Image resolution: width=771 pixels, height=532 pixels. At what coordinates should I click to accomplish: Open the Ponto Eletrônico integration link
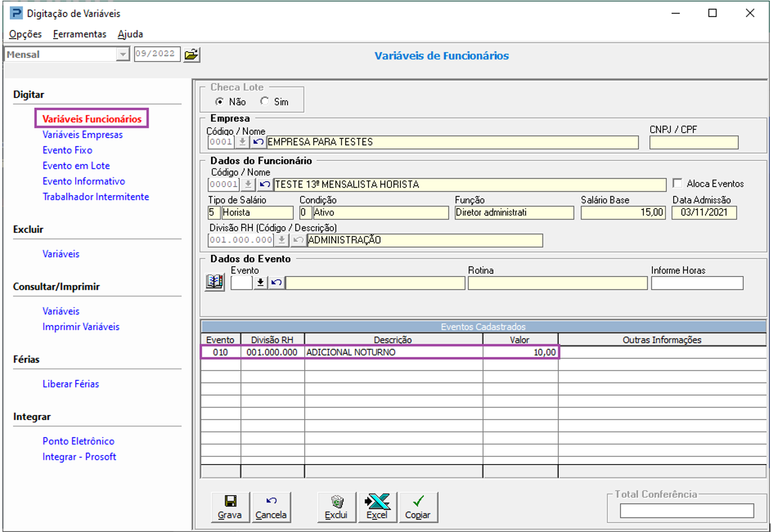click(x=78, y=441)
